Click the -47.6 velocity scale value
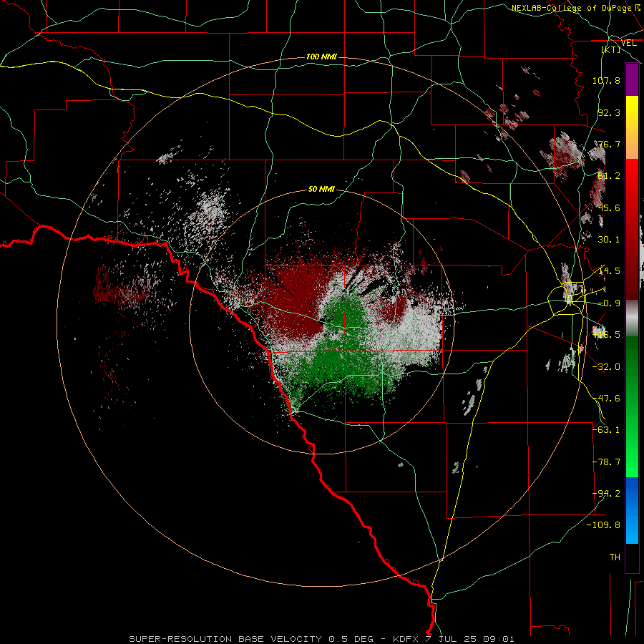The height and width of the screenshot is (644, 644). (606, 399)
